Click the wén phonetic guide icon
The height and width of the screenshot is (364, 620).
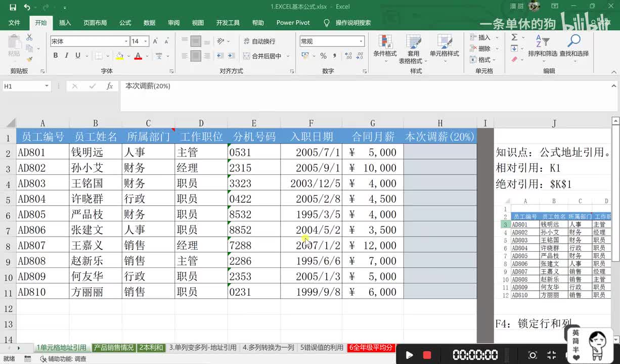click(159, 56)
